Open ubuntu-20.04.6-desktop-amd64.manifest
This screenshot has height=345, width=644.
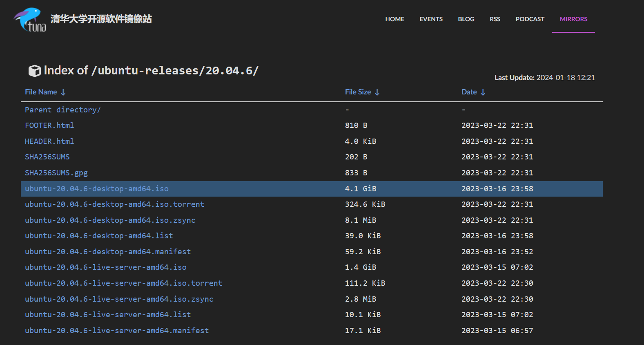(x=108, y=252)
